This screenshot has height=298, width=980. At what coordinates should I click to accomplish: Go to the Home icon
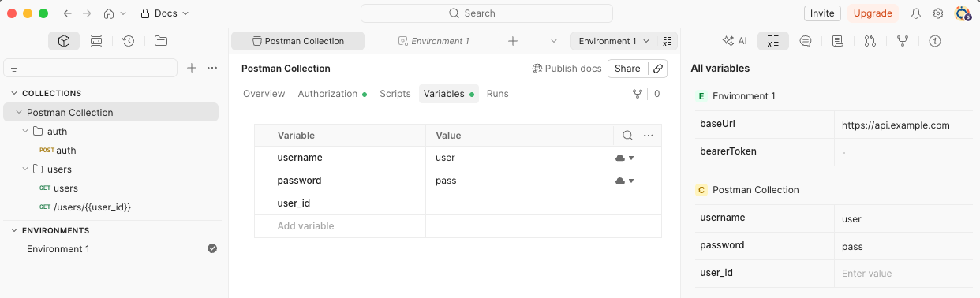[x=109, y=13]
